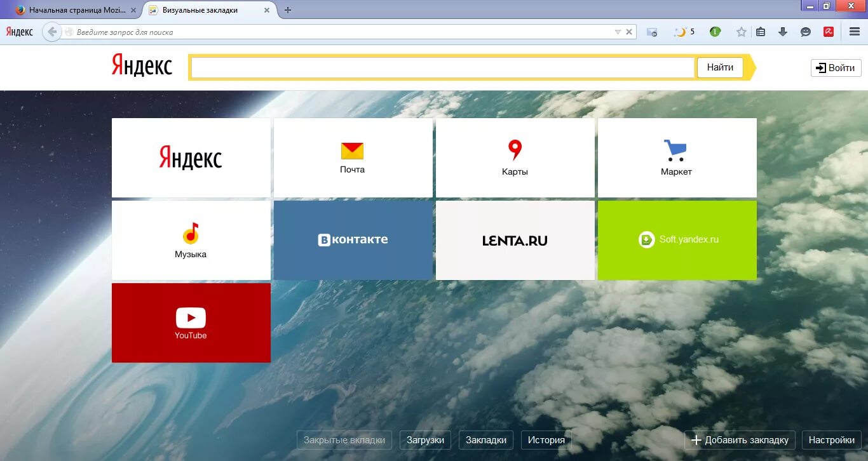Bookmark this page with the star icon

tap(741, 32)
